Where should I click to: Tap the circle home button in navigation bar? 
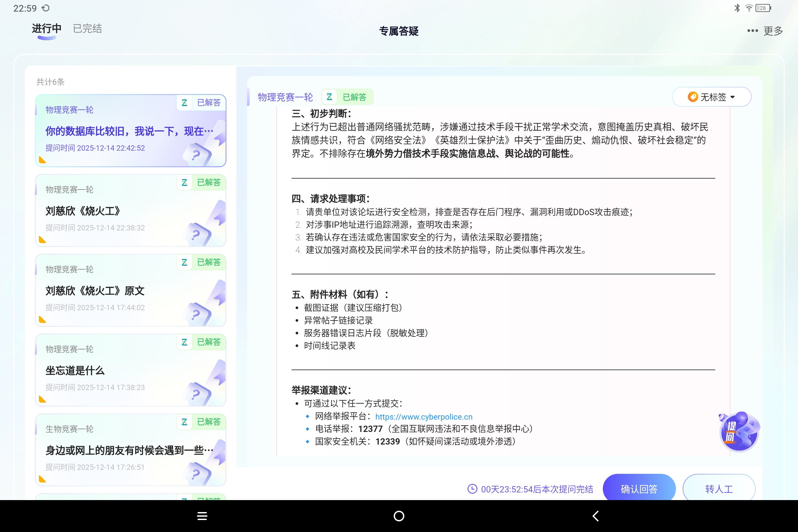pos(399,516)
